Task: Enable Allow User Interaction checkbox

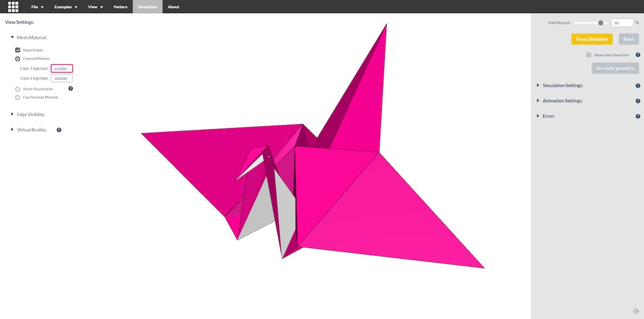Action: (589, 55)
